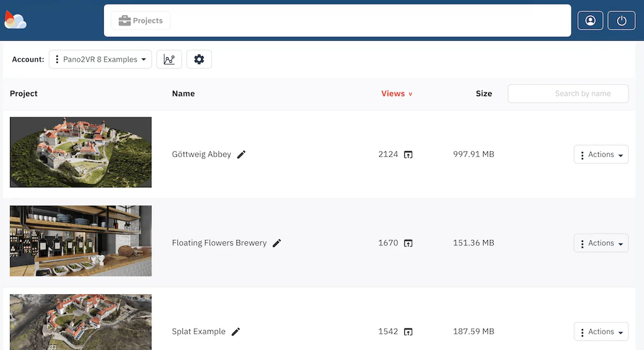Screen dimensions: 644x350
Task: Expand Actions menu for Floating Flowers Brewery
Action: click(x=601, y=243)
